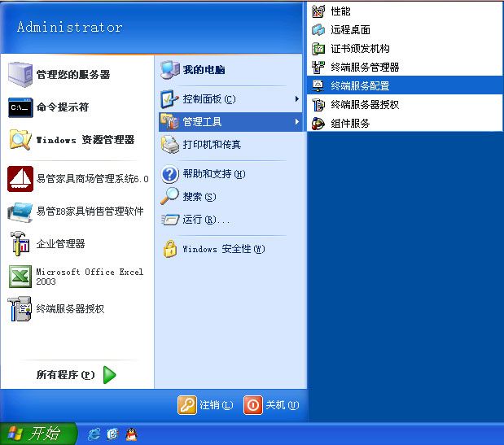Click the 运行 icon
The height and width of the screenshot is (445, 504).
click(170, 220)
